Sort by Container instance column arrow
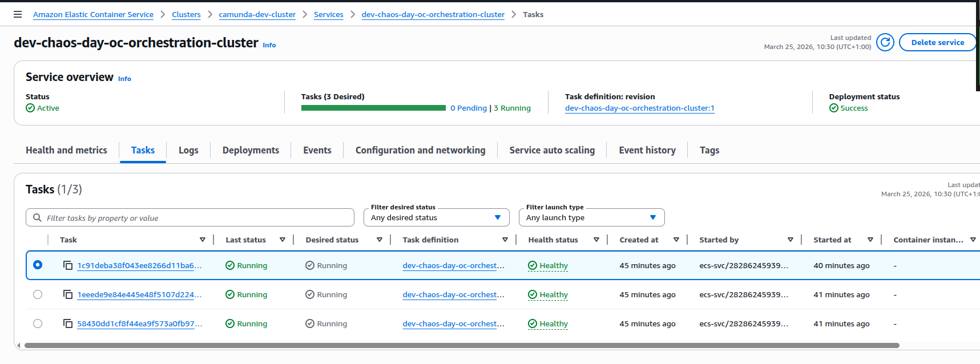The height and width of the screenshot is (364, 980). click(973, 240)
